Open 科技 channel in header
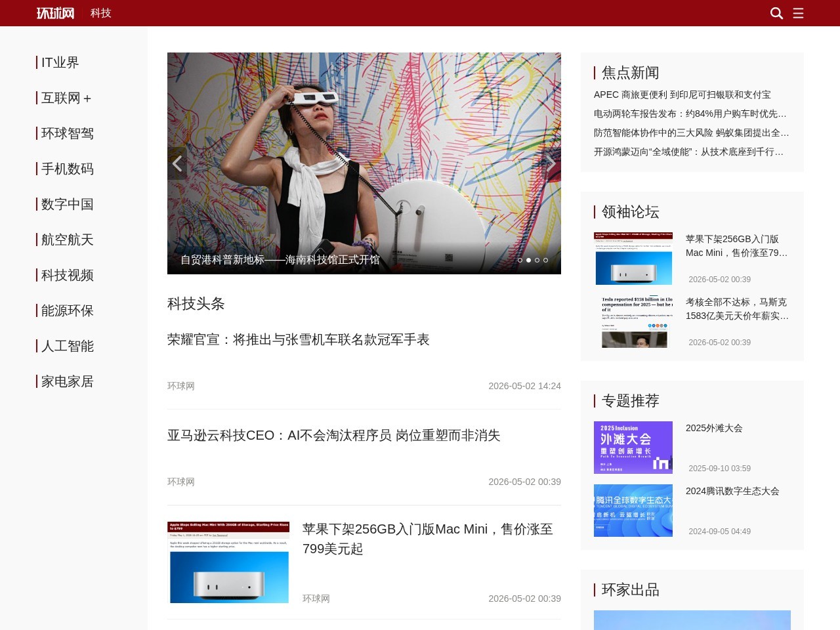 click(101, 13)
